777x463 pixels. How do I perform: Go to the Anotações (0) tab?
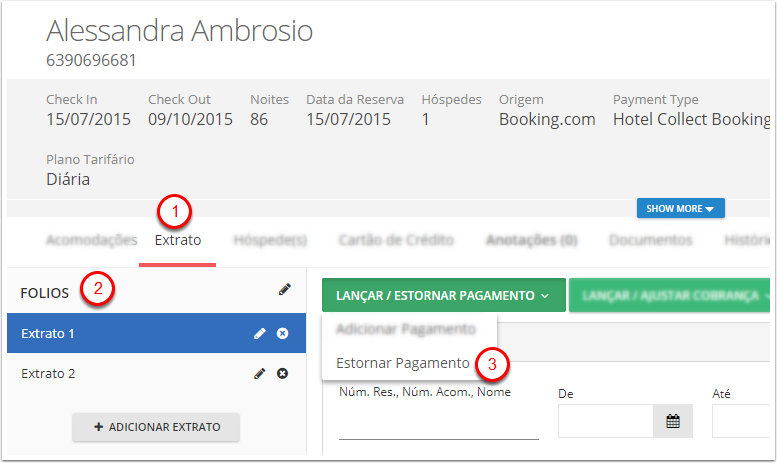point(532,240)
